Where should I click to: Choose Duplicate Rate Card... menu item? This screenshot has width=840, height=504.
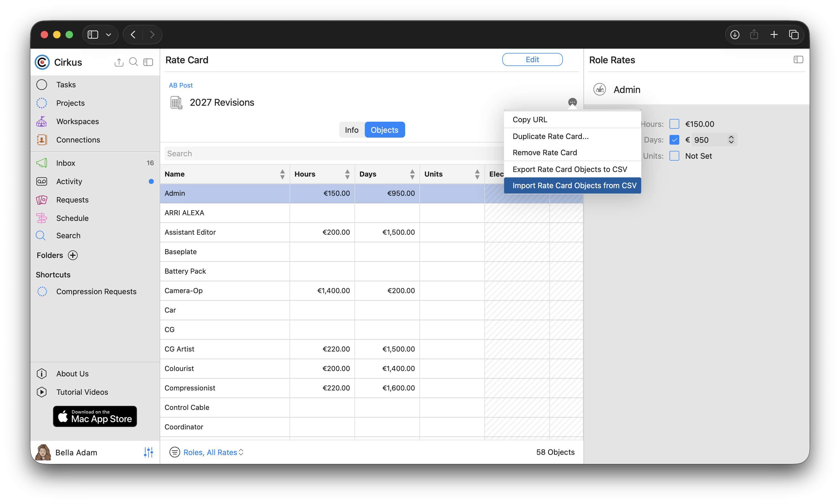click(573, 136)
